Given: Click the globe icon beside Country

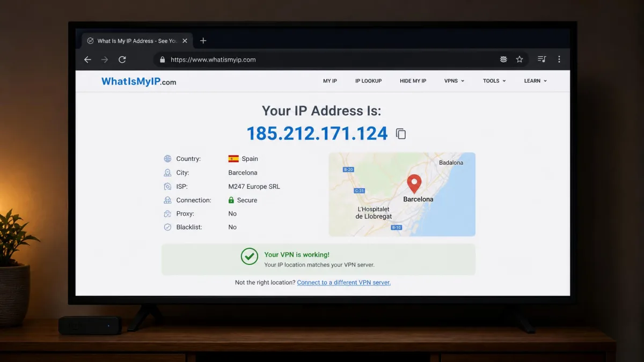Looking at the screenshot, I should (x=167, y=159).
